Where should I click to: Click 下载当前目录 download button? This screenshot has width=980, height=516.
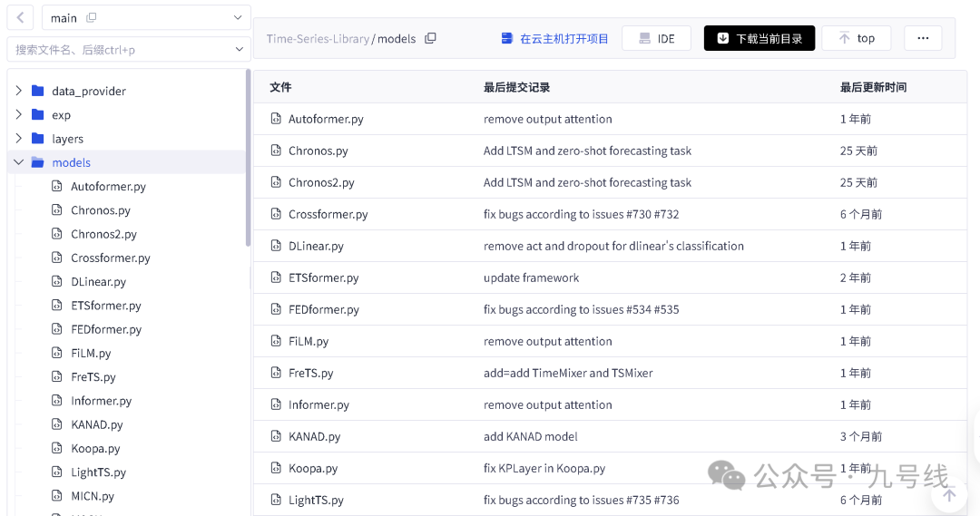759,38
